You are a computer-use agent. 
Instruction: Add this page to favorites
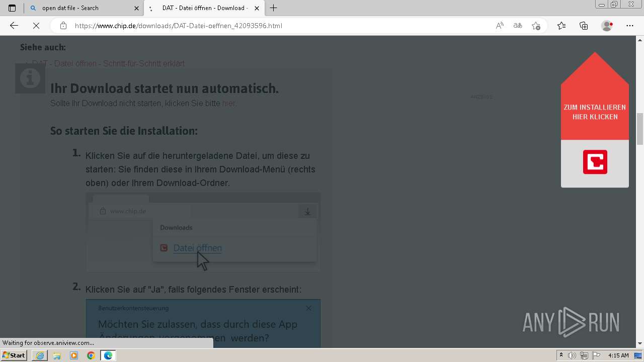(x=536, y=26)
